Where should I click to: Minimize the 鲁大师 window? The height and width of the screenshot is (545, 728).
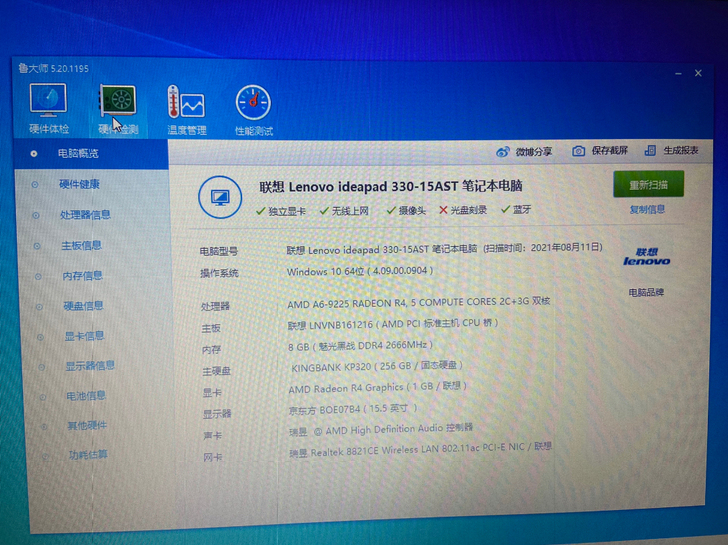click(679, 73)
